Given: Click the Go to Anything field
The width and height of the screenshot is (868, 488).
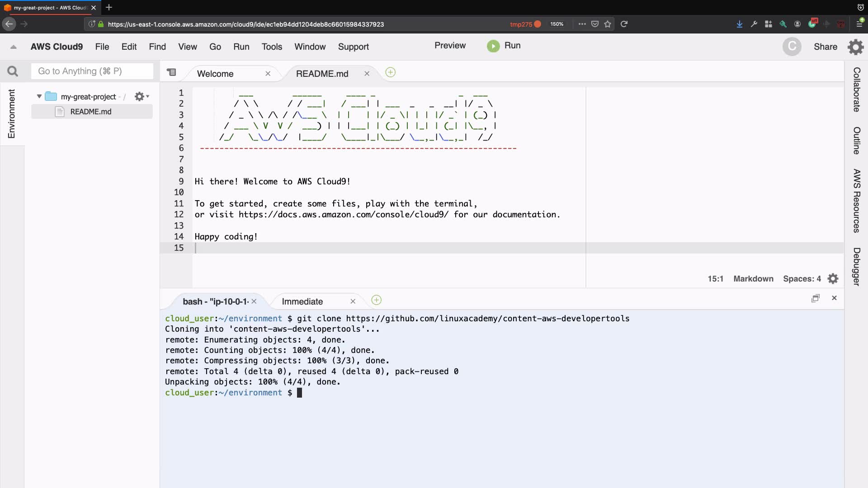Looking at the screenshot, I should pos(92,71).
